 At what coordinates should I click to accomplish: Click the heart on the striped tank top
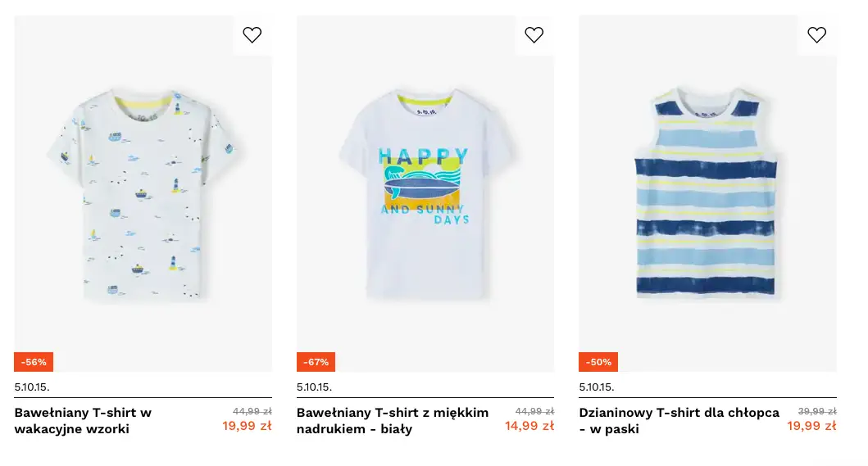click(x=816, y=35)
